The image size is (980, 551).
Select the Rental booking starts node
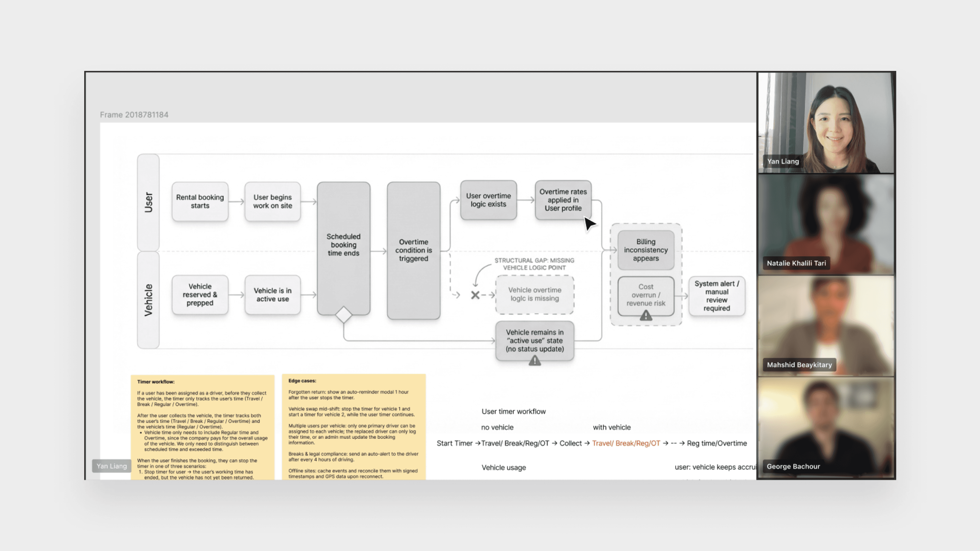(200, 202)
